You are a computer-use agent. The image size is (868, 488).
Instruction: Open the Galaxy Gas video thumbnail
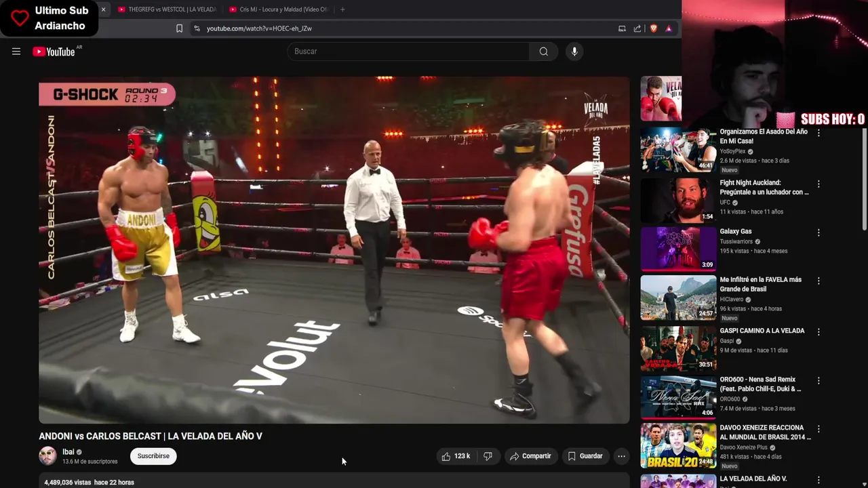678,249
